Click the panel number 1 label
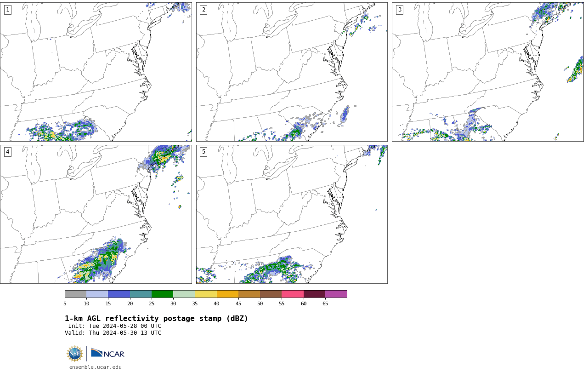The image size is (588, 372). pos(7,10)
